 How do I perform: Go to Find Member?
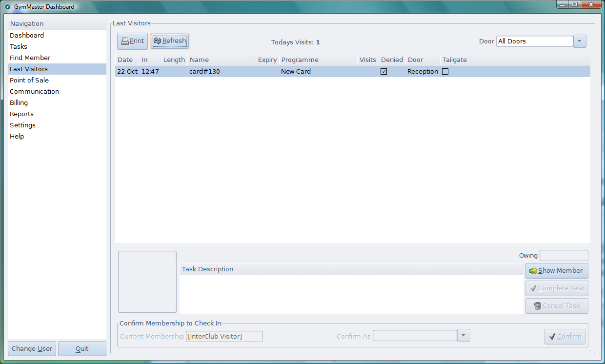point(57,58)
